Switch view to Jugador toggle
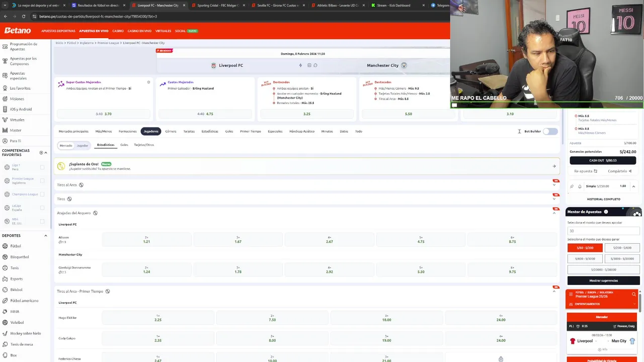644x362 pixels. [83, 145]
